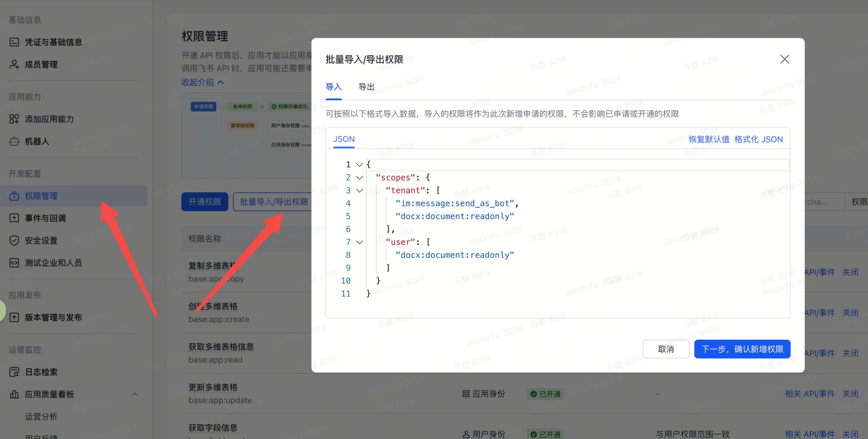Click the 权限管理 page heading
Image resolution: width=868 pixels, height=439 pixels.
point(205,36)
